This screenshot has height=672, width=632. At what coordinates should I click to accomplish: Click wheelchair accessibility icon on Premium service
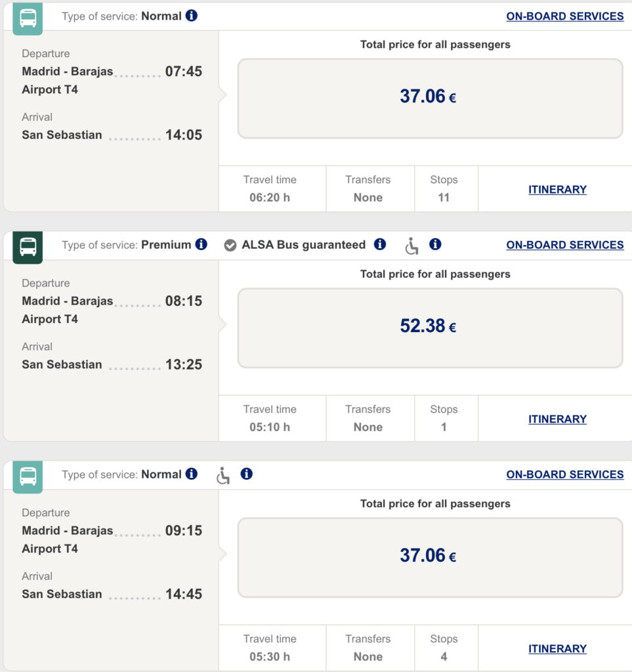pos(411,246)
